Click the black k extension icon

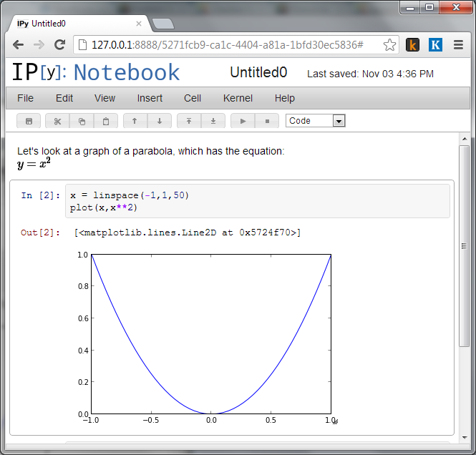click(x=412, y=45)
